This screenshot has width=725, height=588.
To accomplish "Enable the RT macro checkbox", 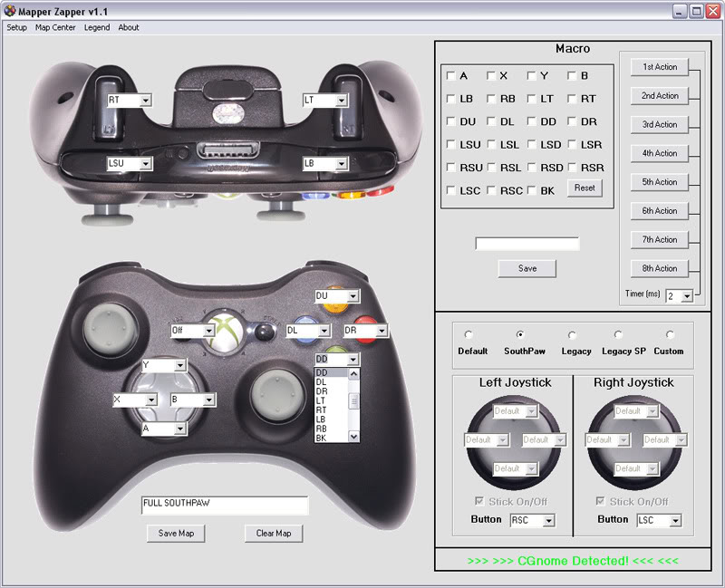I will [x=572, y=99].
